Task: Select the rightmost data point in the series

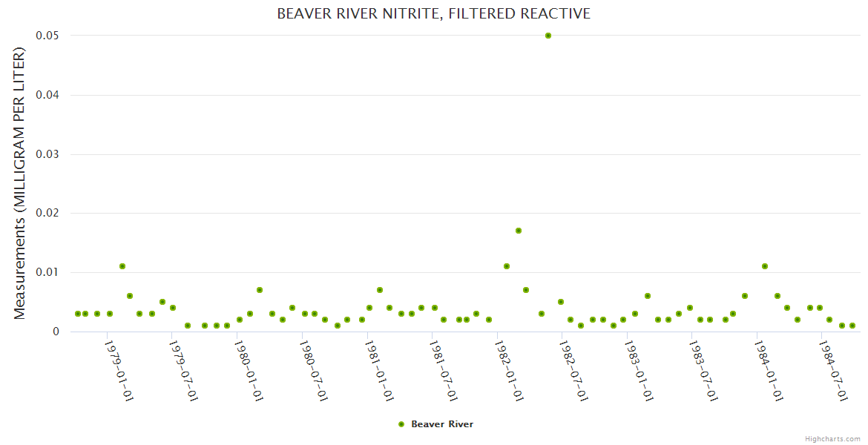Action: pos(852,326)
